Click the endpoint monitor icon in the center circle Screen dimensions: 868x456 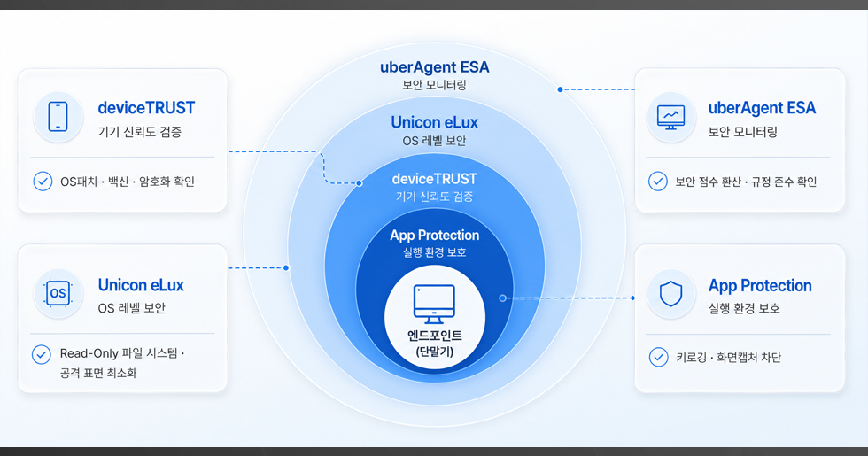tap(435, 305)
